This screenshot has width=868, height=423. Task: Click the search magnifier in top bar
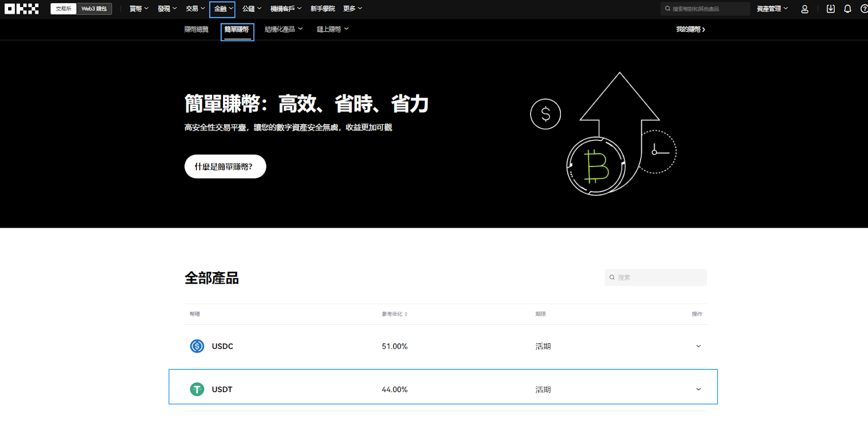[x=668, y=9]
